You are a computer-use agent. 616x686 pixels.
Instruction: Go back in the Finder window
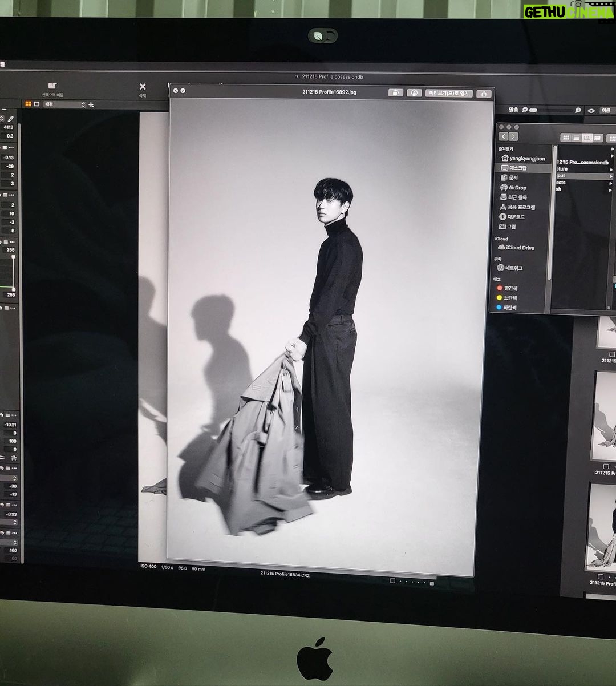tap(504, 136)
